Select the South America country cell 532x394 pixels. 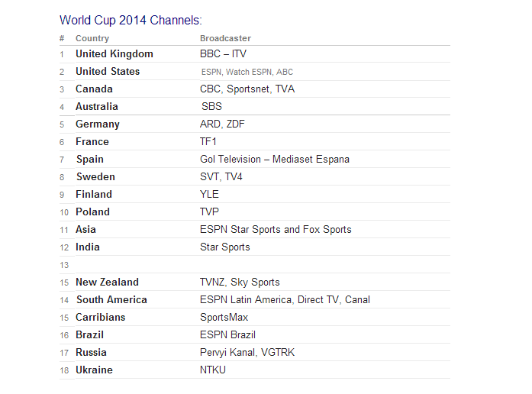[x=111, y=300]
